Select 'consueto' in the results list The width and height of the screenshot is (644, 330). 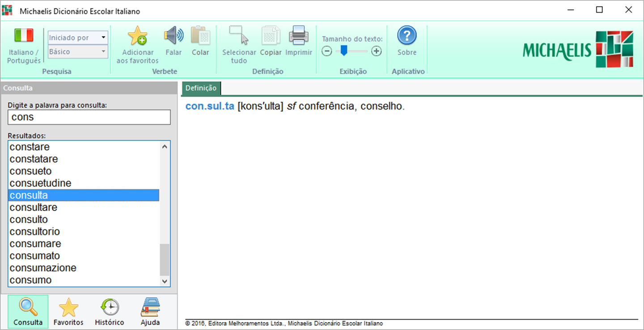tap(84, 171)
